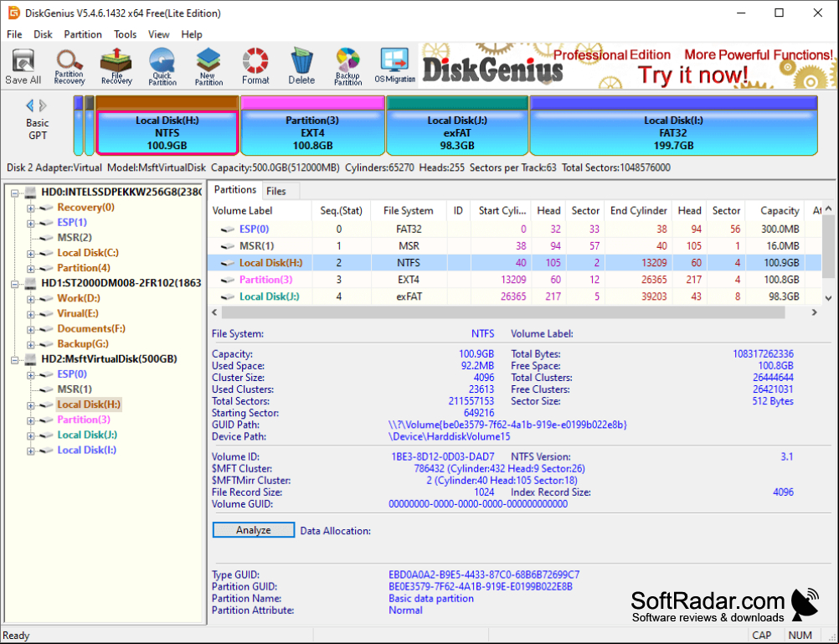The height and width of the screenshot is (644, 839).
Task: Click drive icon beside ESP(0) in partition table
Action: coord(228,229)
